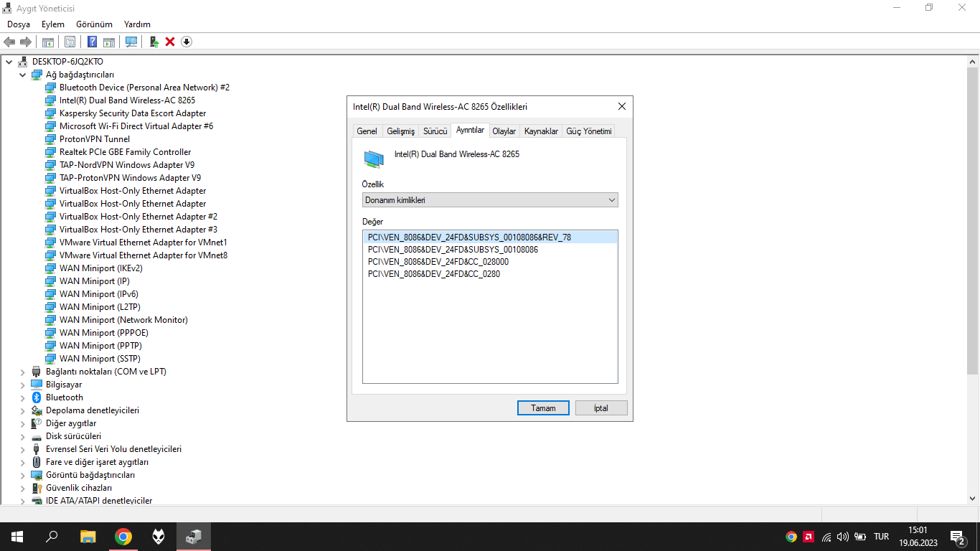
Task: Open the Windows Start menu
Action: pyautogui.click(x=17, y=537)
